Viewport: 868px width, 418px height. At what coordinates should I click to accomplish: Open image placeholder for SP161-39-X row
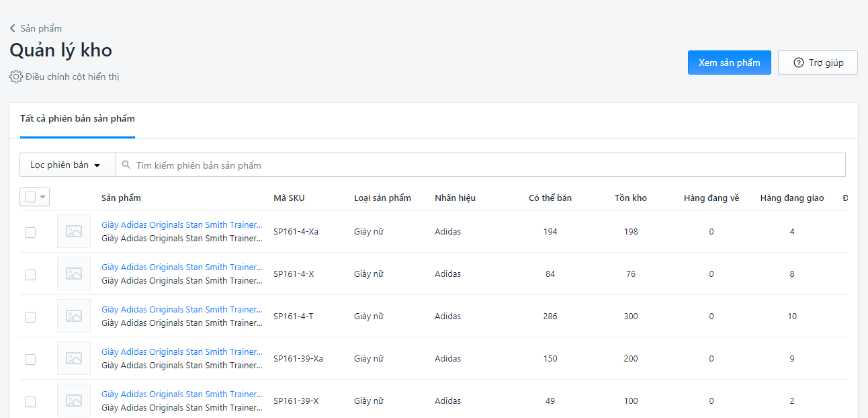point(74,401)
